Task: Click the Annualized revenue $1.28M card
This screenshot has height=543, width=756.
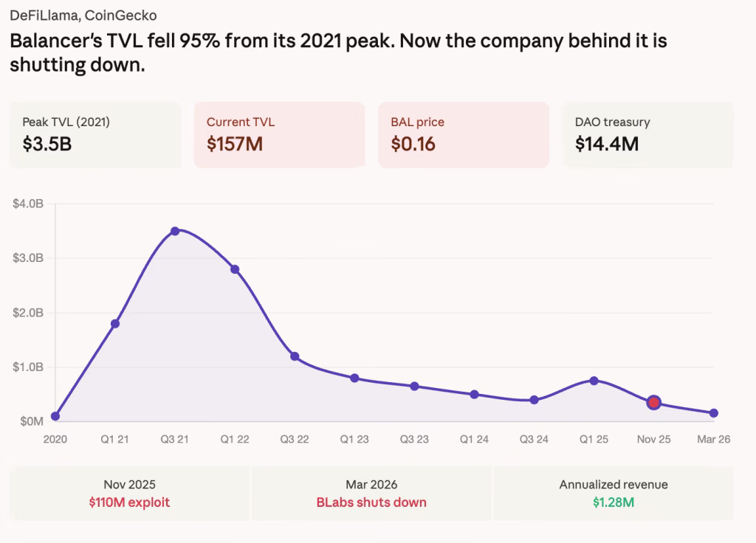Action: click(613, 494)
